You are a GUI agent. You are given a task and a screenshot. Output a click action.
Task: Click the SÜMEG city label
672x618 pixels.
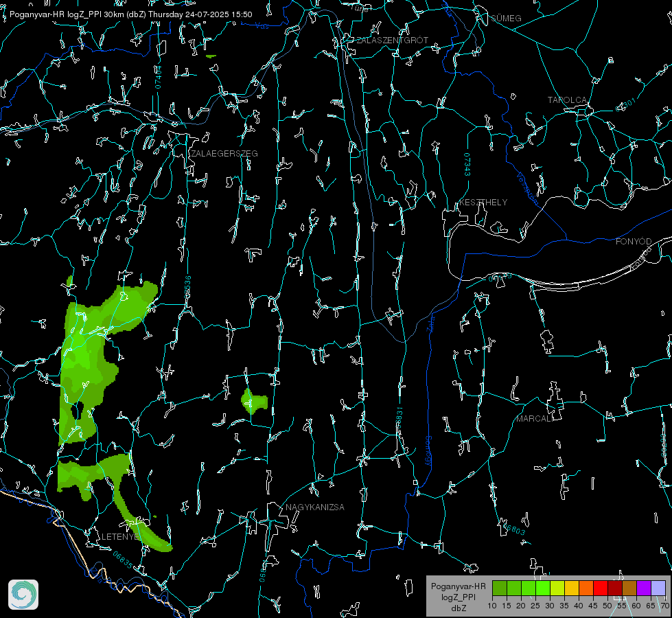click(506, 19)
